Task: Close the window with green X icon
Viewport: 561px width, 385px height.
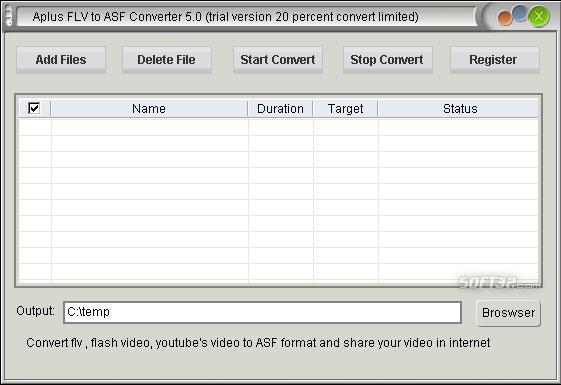Action: [539, 16]
